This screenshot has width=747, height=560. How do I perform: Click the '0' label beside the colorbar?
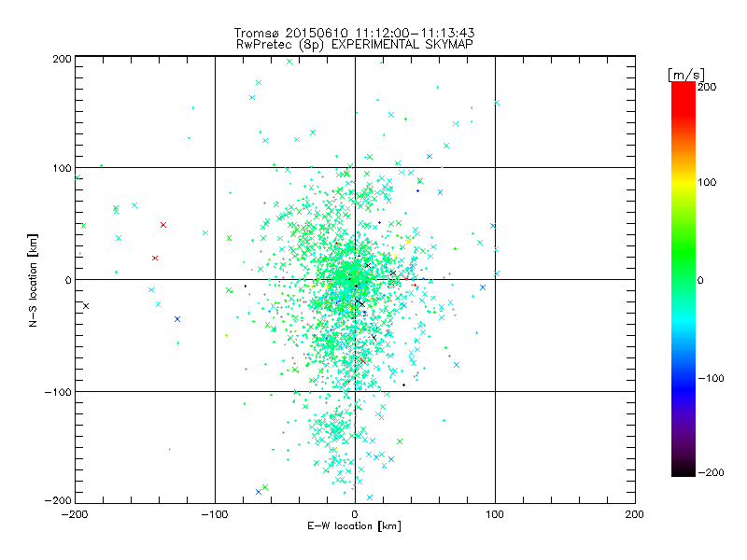point(700,280)
